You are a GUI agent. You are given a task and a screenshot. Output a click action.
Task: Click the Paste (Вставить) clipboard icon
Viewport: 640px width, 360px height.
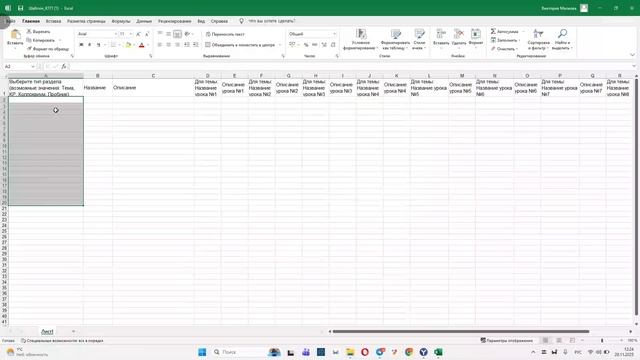15,34
